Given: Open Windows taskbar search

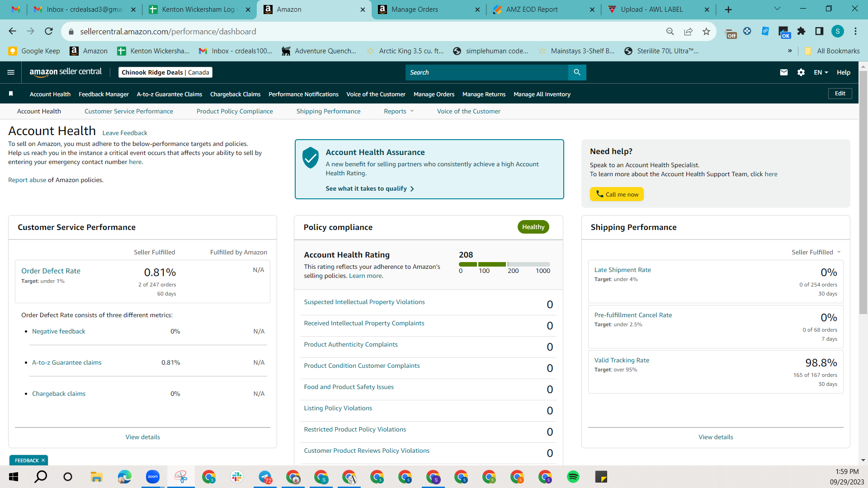Looking at the screenshot, I should pyautogui.click(x=41, y=477).
